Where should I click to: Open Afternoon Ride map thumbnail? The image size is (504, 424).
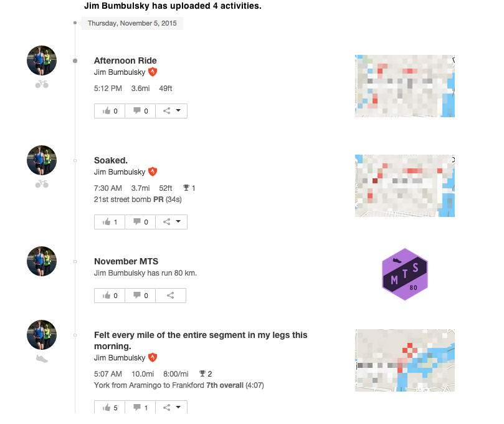(x=405, y=86)
